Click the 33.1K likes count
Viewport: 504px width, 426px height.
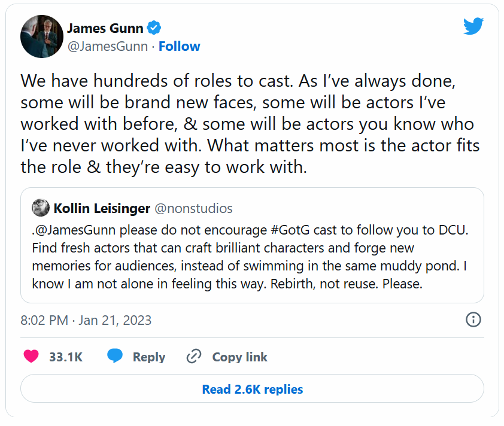point(66,357)
